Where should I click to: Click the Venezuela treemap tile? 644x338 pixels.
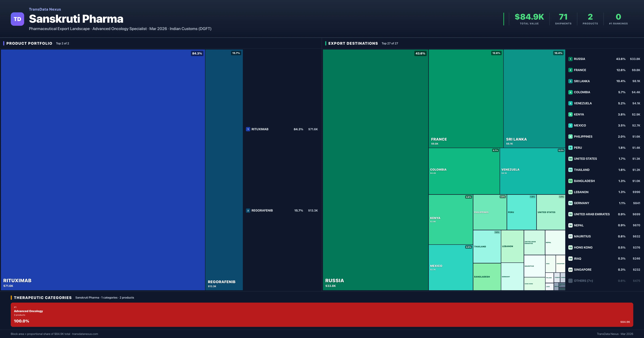(532, 171)
